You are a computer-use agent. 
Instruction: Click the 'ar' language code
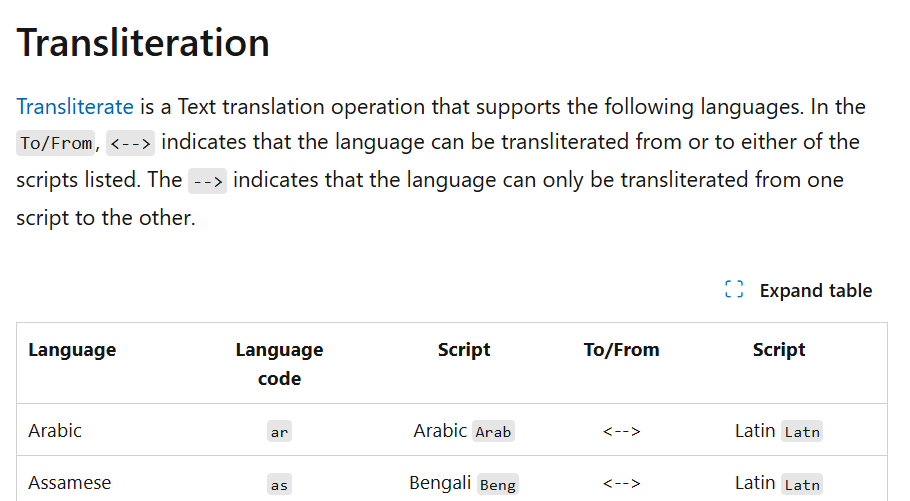point(280,433)
